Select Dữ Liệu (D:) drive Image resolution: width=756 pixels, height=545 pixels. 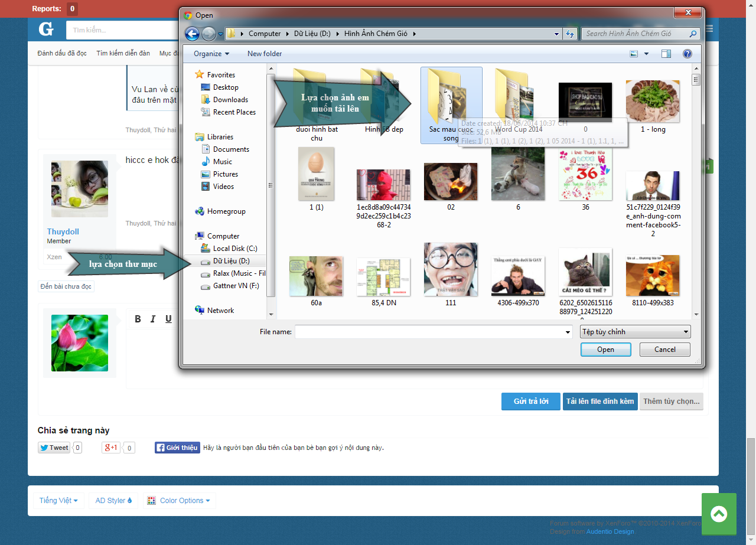point(226,261)
